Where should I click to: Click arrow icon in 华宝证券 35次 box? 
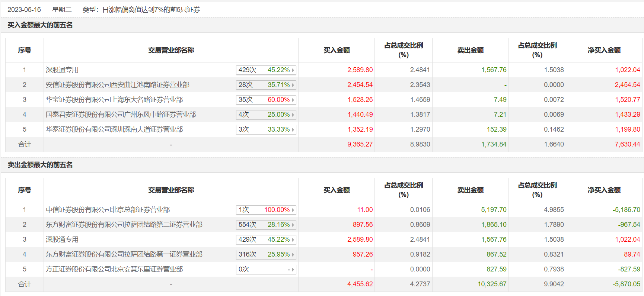[x=293, y=100]
